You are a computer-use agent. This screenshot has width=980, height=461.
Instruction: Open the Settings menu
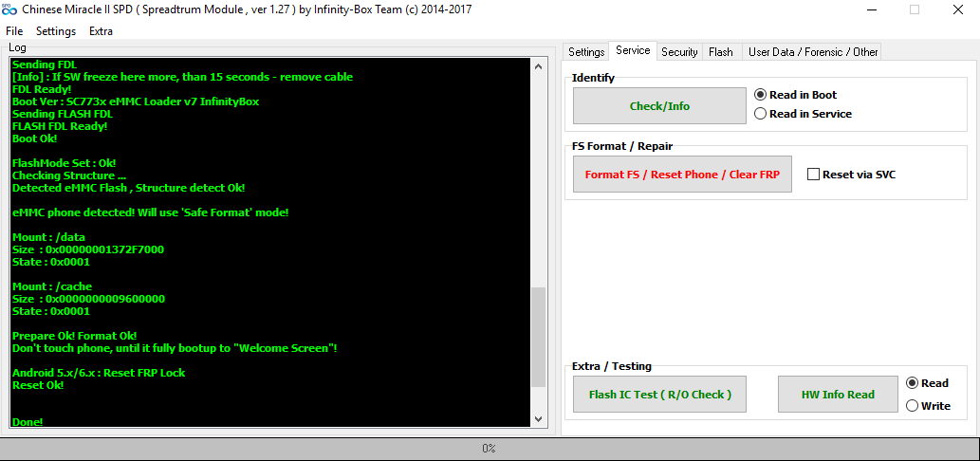pyautogui.click(x=56, y=31)
